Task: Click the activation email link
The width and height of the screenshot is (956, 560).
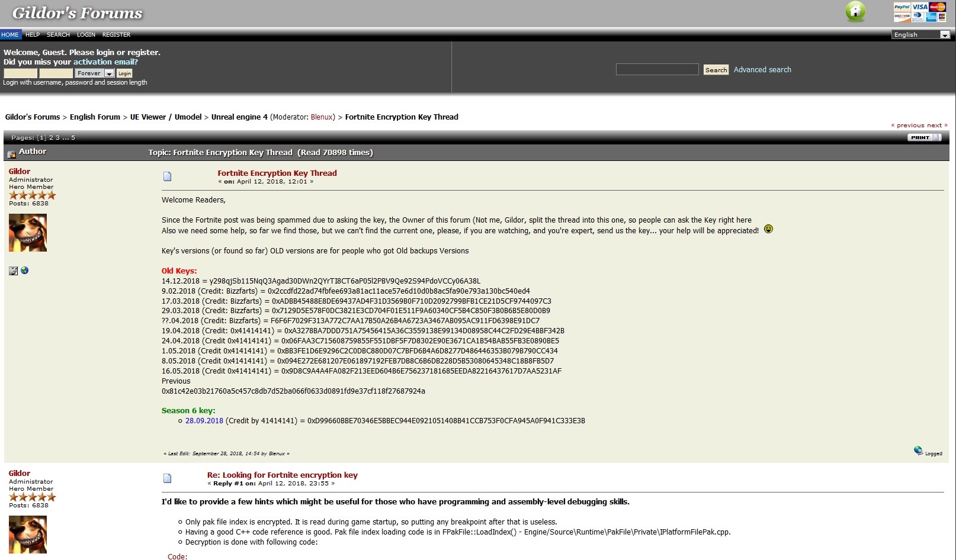Action: (105, 62)
